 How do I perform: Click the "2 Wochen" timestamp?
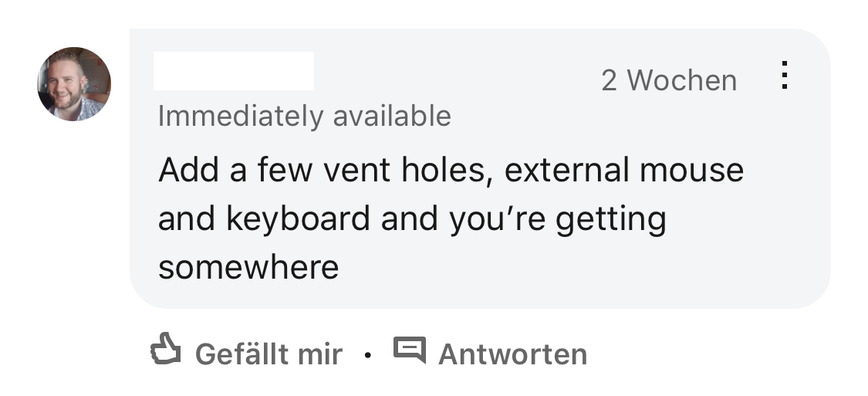click(x=668, y=80)
